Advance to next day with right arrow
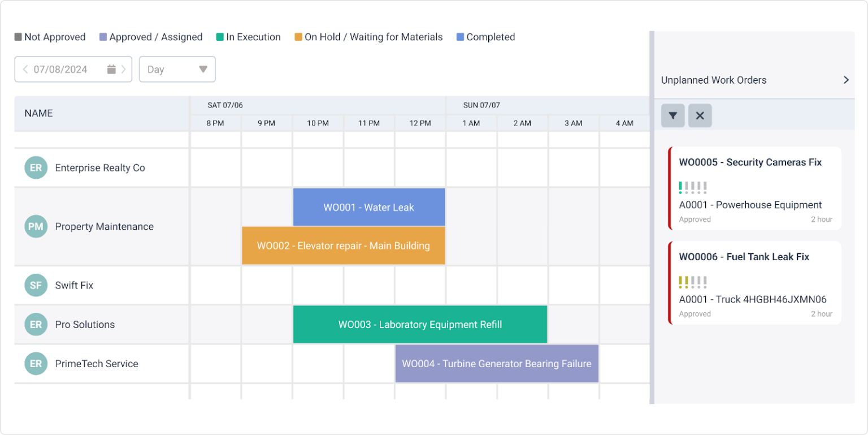Screen dimensions: 868x435 [124, 68]
